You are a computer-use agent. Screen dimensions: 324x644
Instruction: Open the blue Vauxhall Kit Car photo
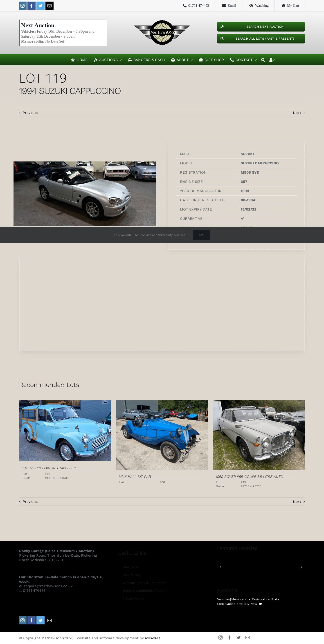[x=162, y=435]
